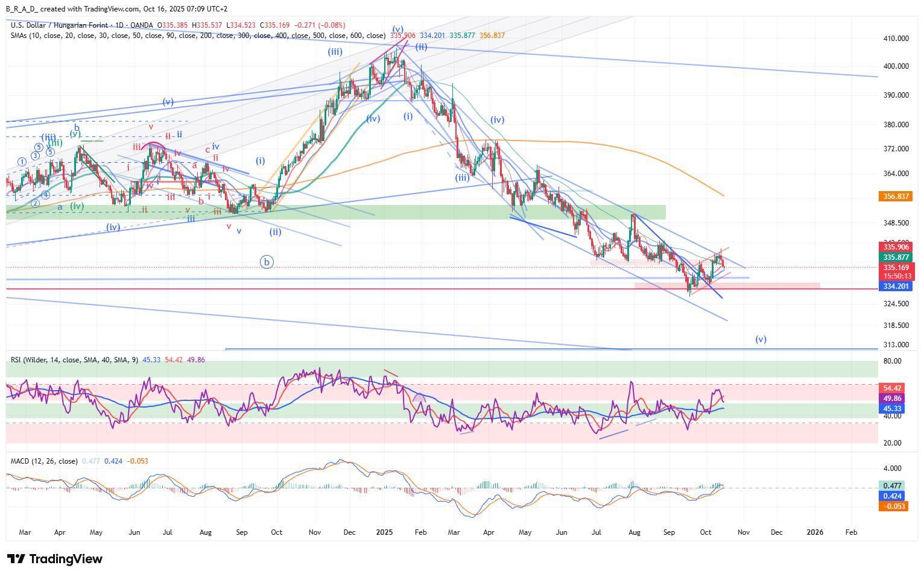
Task: Select the green 335.877 price tag
Action: (x=896, y=257)
